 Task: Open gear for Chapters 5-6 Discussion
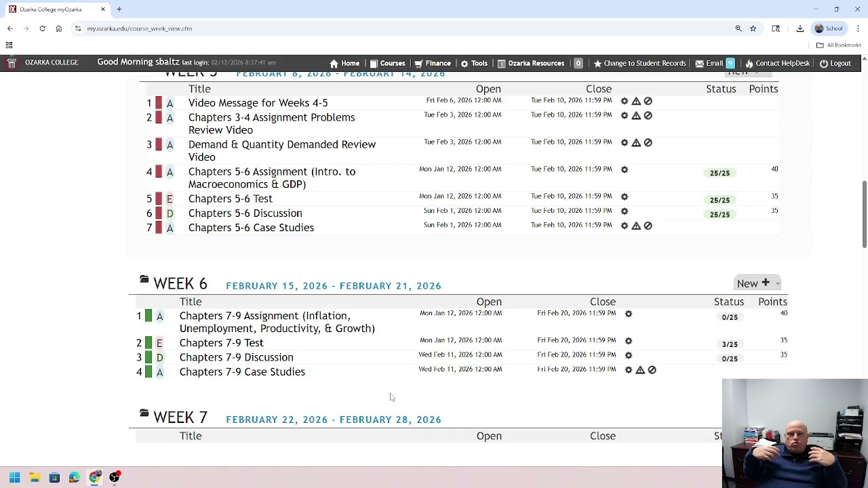tap(625, 211)
